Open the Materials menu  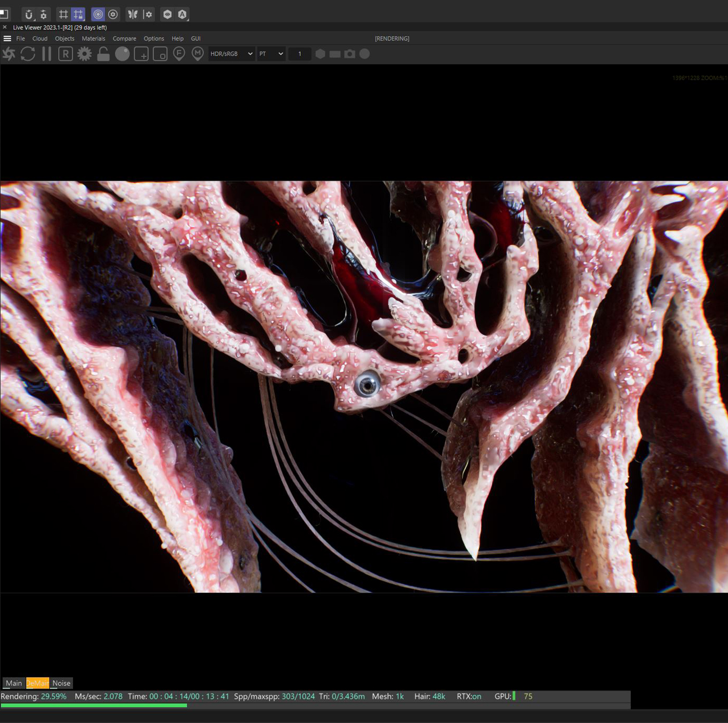[94, 38]
